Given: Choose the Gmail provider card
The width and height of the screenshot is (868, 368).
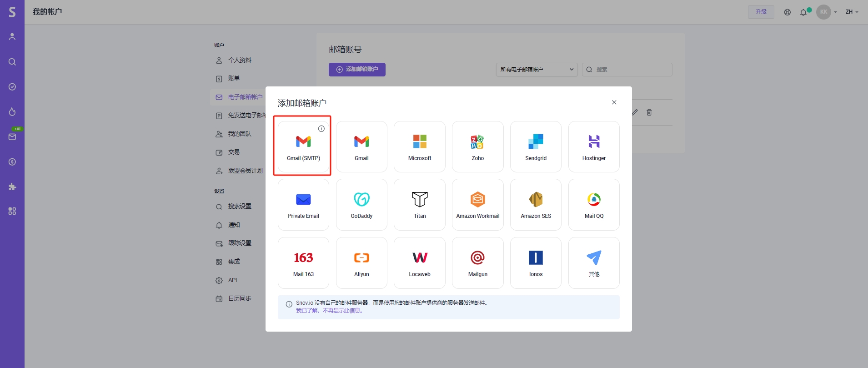Looking at the screenshot, I should coord(361,146).
